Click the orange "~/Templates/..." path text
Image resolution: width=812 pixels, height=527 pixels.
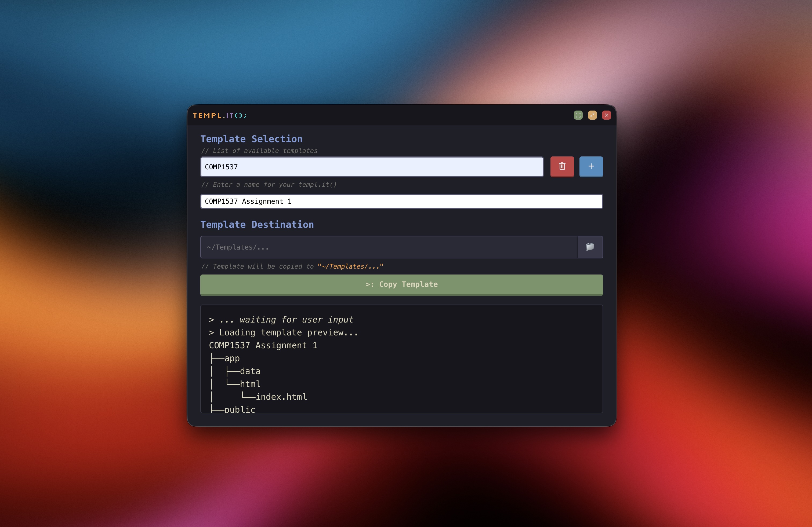tap(350, 266)
